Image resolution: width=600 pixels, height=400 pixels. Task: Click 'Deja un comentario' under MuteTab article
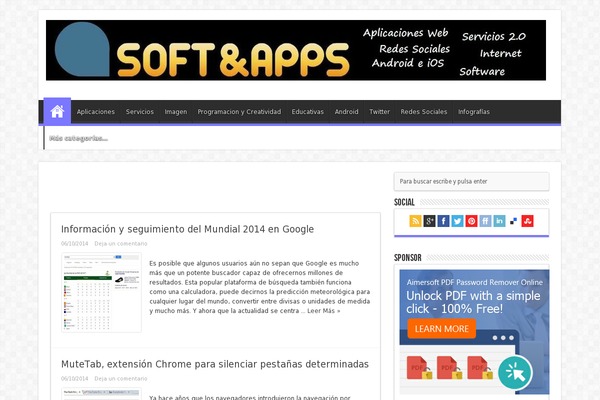pyautogui.click(x=121, y=379)
